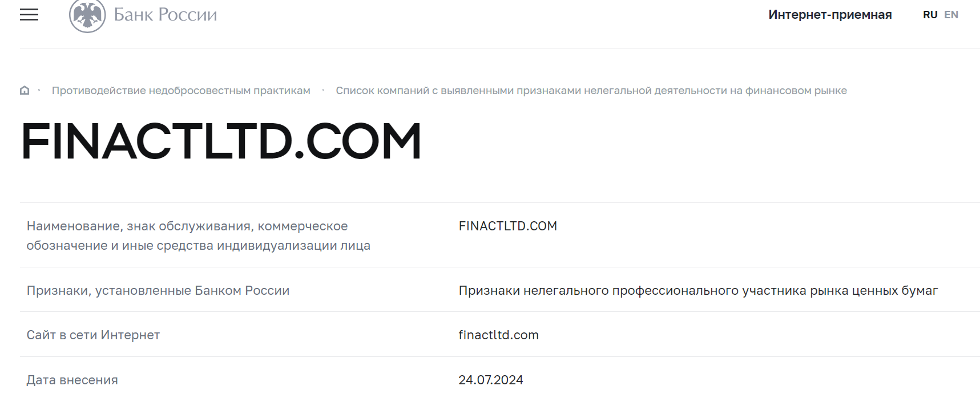Screen dimensions: 980x394
Task: Click Дата внесения row label
Action: [x=72, y=380]
